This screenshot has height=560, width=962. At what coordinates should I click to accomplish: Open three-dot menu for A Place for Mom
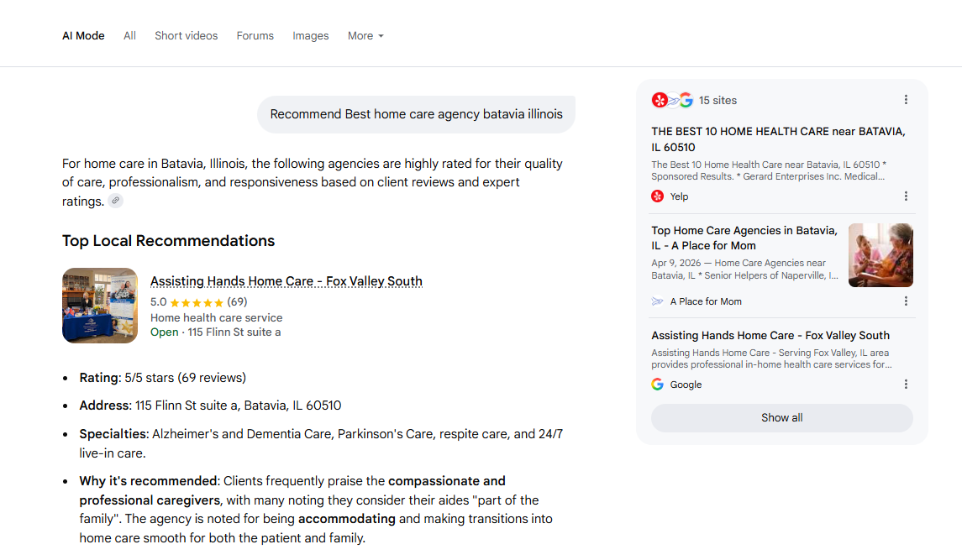point(906,301)
